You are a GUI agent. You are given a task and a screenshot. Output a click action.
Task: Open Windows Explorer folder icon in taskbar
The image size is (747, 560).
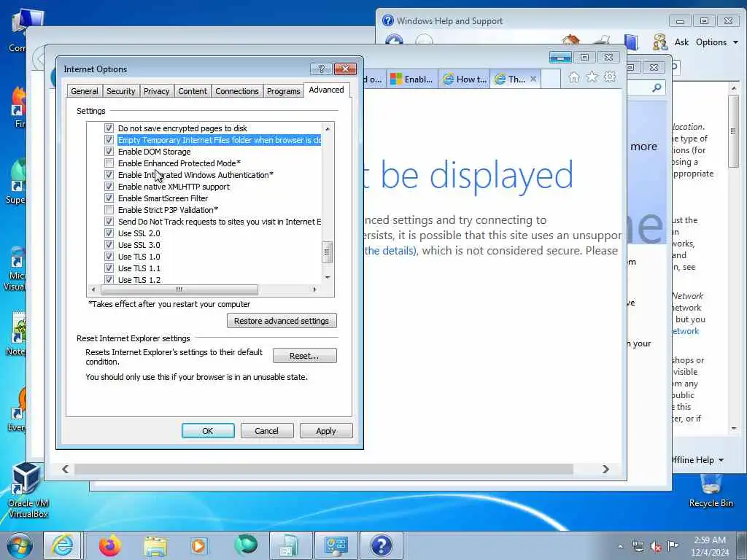point(155,545)
